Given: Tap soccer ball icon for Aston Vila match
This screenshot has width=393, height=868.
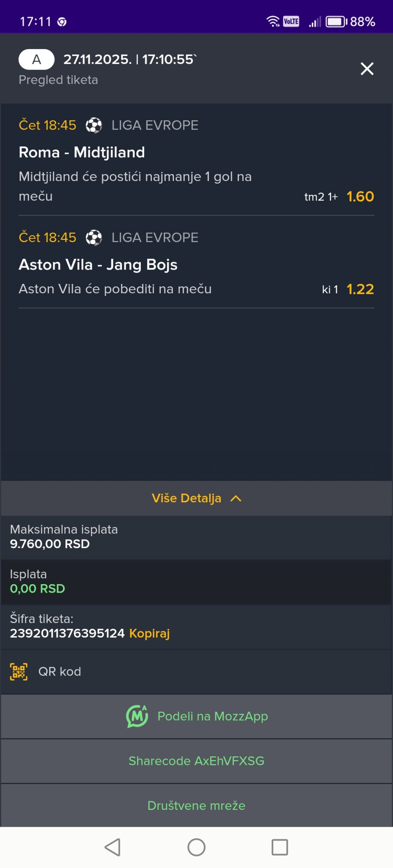Looking at the screenshot, I should tap(94, 238).
